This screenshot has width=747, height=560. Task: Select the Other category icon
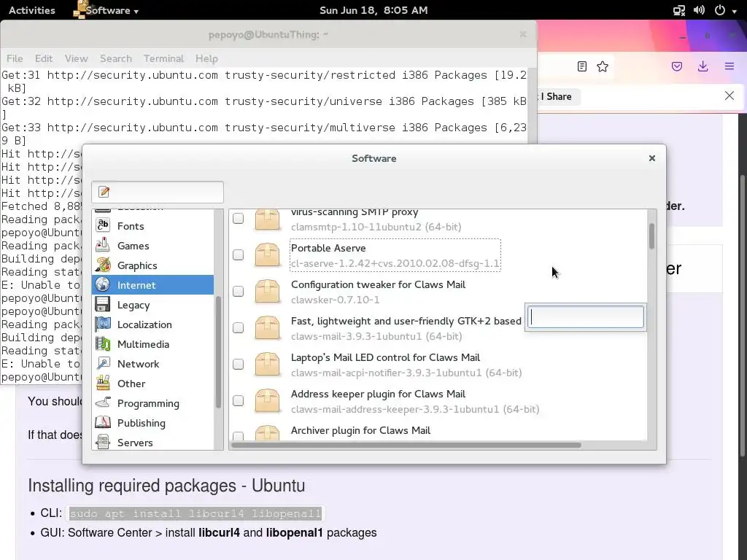click(103, 384)
